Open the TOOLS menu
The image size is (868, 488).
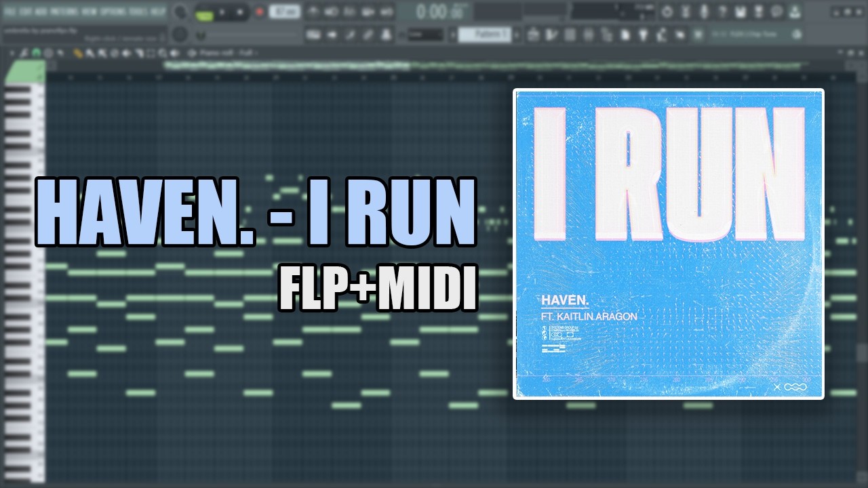click(x=138, y=12)
